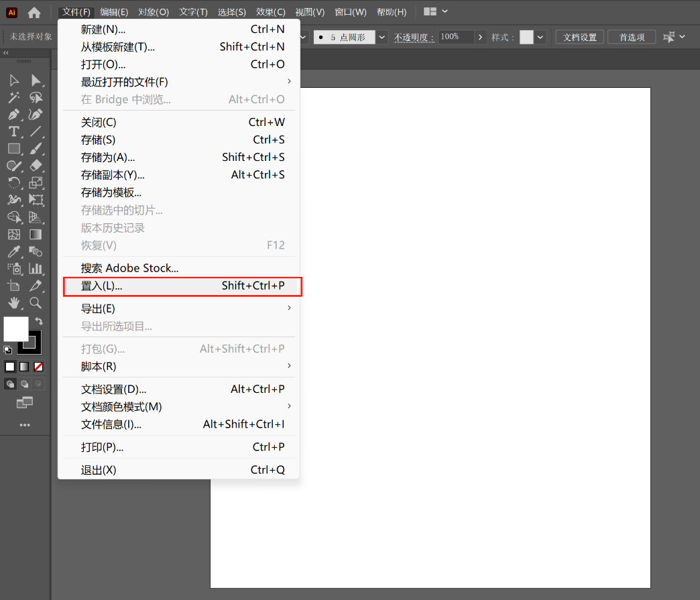Image resolution: width=700 pixels, height=600 pixels.
Task: Swap fill and stroke colors
Action: coord(39,322)
